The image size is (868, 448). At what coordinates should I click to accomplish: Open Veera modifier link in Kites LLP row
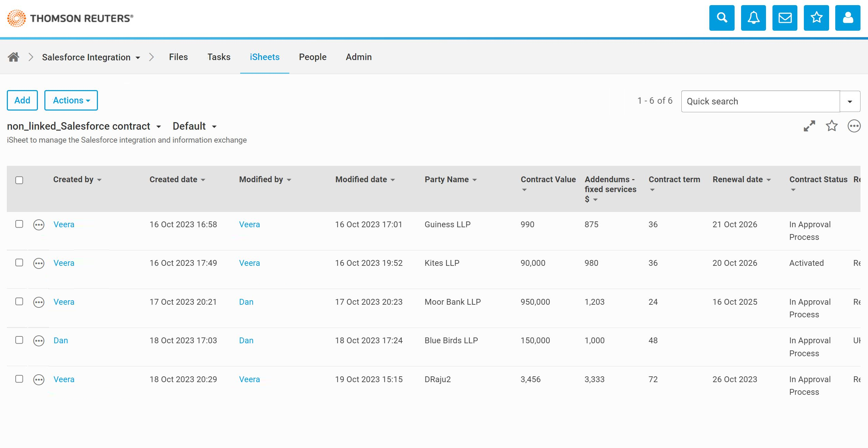249,263
